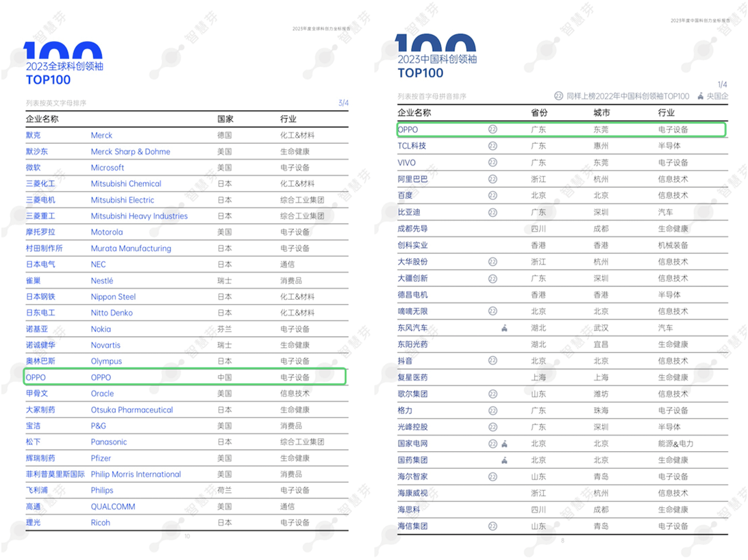Click the Merck Sharp & Dohme entry
This screenshot has width=748, height=560.
point(130,151)
